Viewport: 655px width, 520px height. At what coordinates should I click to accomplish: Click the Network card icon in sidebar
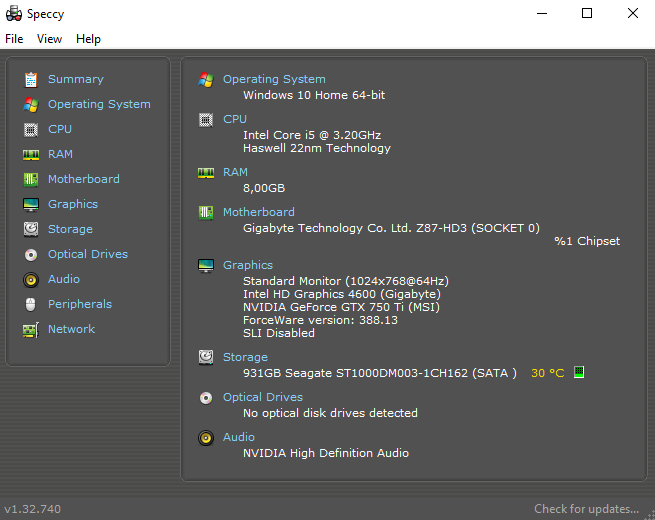[x=31, y=330]
